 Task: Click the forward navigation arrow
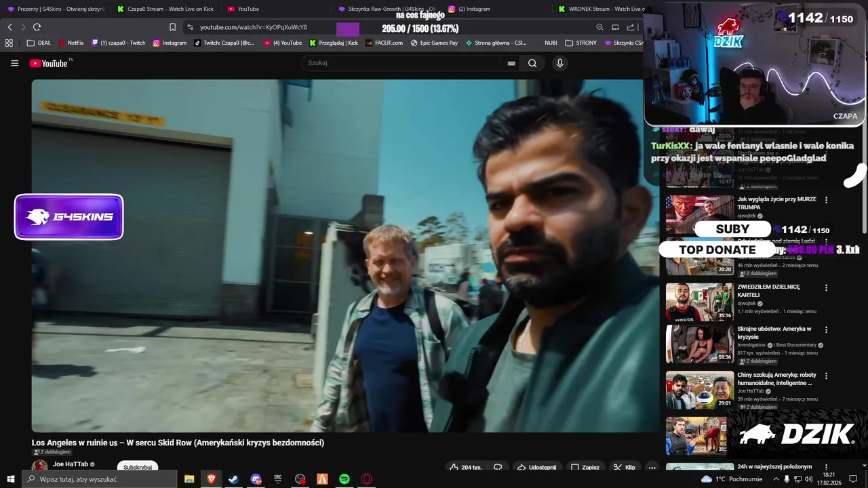pyautogui.click(x=23, y=27)
